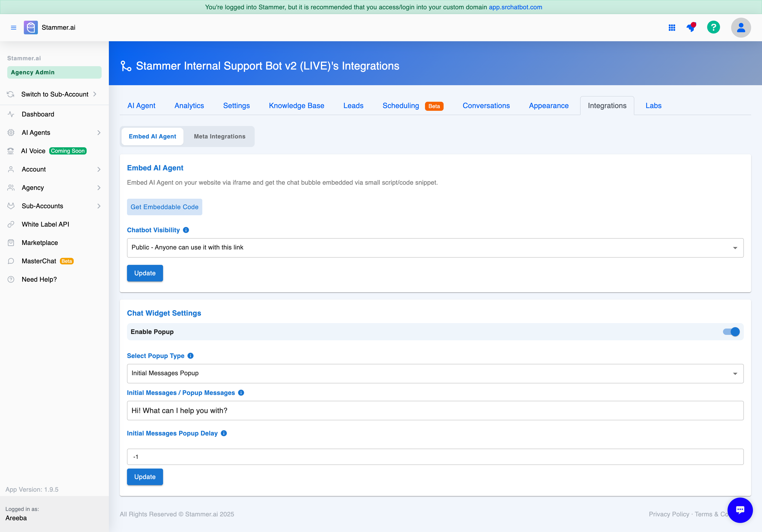Select the Embed AI Agent sub-tab

152,137
